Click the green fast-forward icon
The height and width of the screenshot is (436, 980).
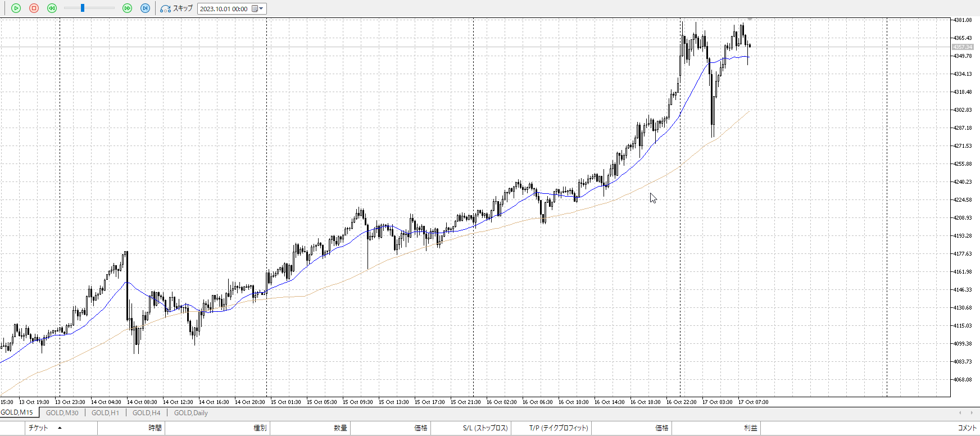[x=127, y=8]
